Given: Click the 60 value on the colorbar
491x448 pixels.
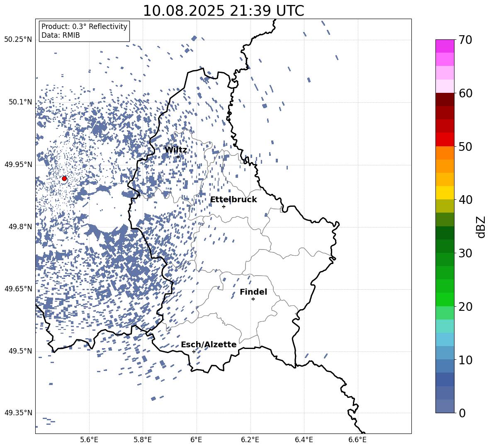Looking at the screenshot, I should 465,93.
